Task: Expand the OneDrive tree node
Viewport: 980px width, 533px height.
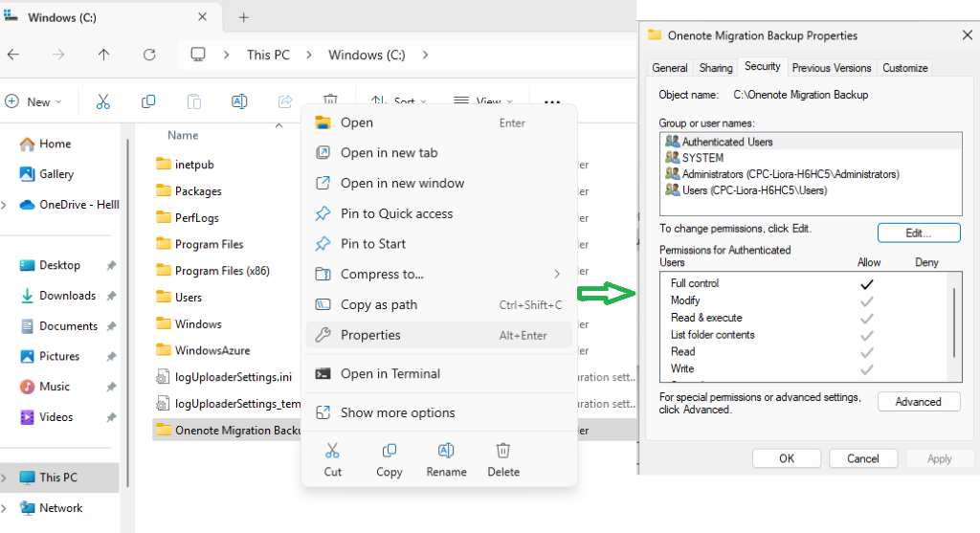Action: click(x=5, y=205)
